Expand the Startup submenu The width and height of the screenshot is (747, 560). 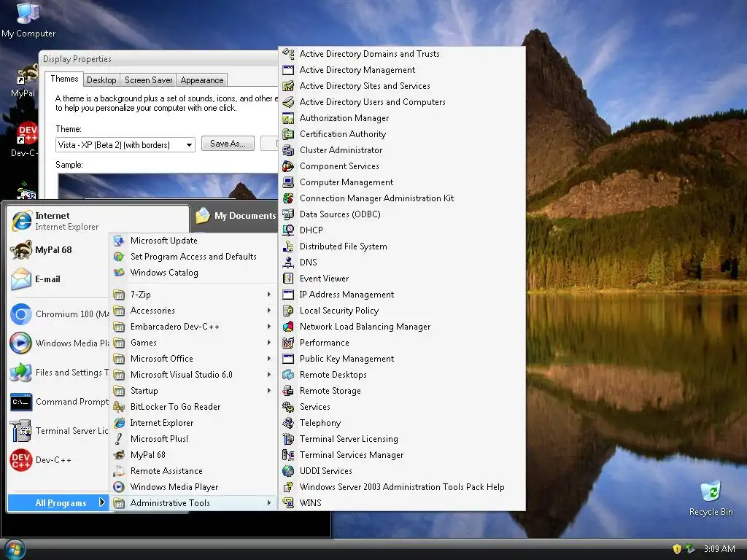coord(193,391)
